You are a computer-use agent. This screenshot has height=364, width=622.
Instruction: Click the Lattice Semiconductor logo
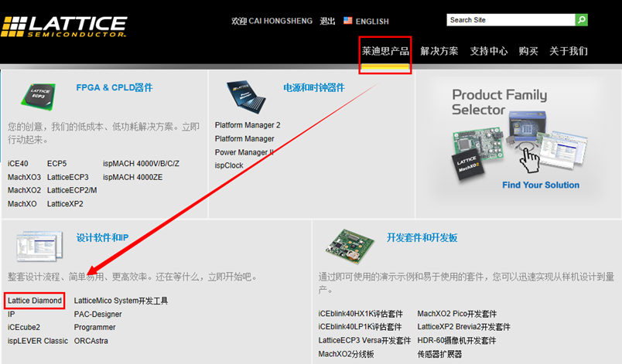[x=64, y=26]
